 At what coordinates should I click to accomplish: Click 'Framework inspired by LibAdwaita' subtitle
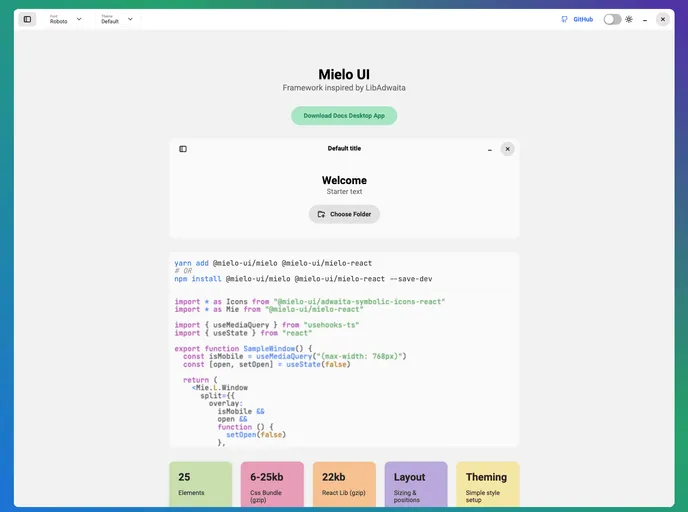click(x=344, y=88)
